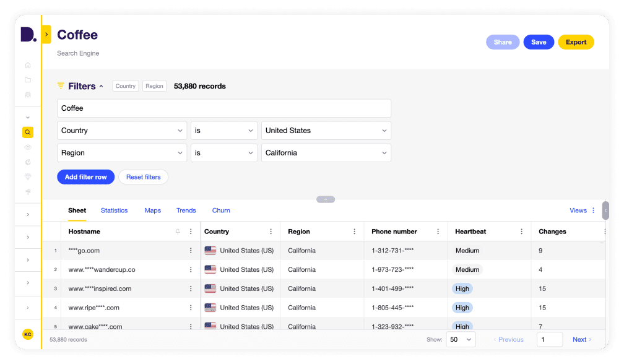Open the Region field dropdown
The image size is (624, 364).
[x=122, y=153]
